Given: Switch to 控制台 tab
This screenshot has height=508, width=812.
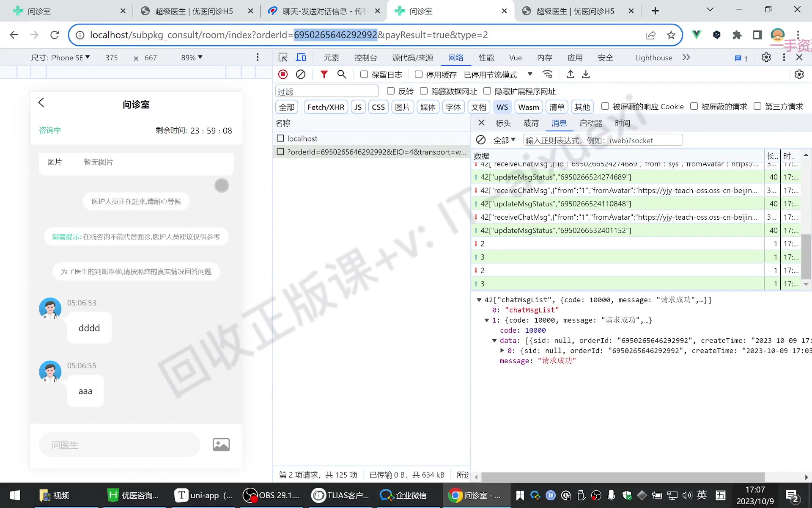Looking at the screenshot, I should pos(365,58).
